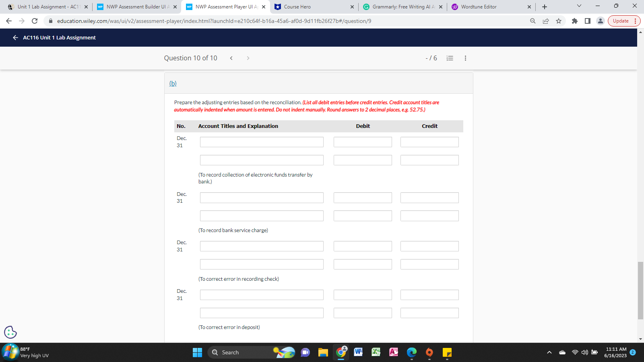This screenshot has height=362, width=644.
Task: Click the Grammarly green icon in its tab
Action: click(366, 6)
